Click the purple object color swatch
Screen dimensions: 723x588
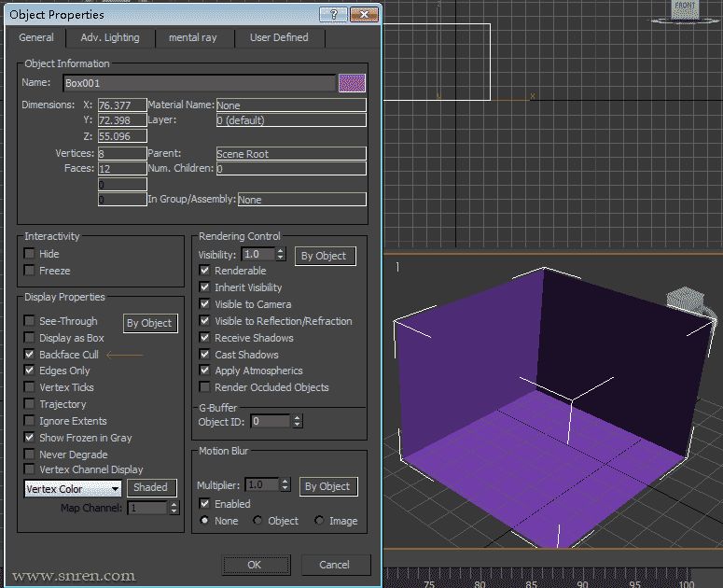point(353,83)
